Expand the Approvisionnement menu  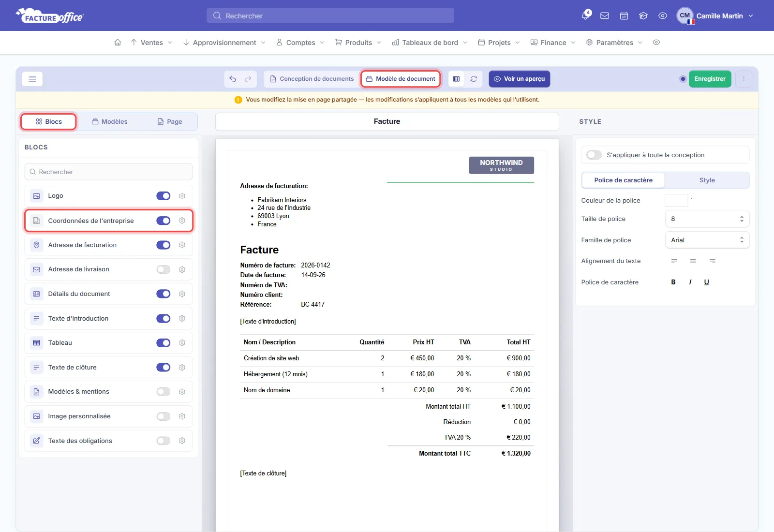click(224, 43)
